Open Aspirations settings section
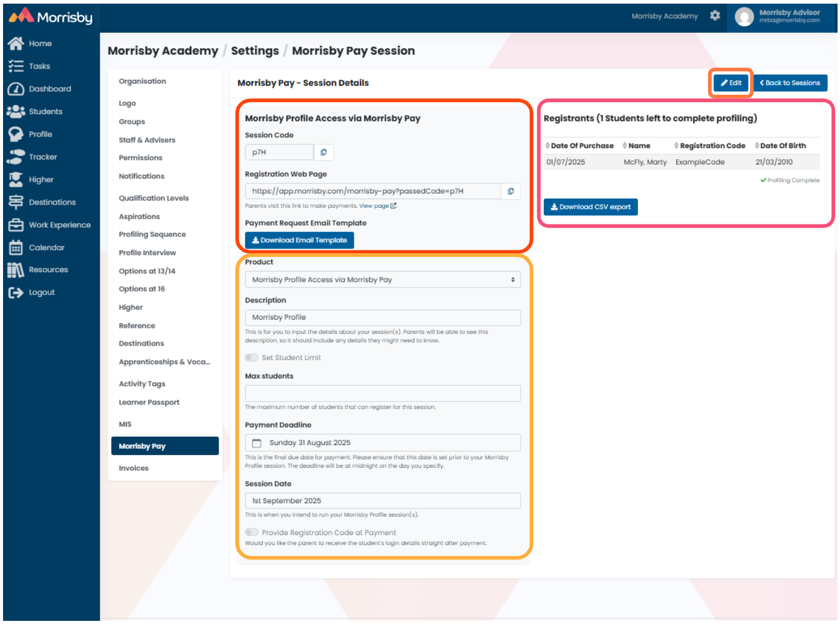This screenshot has width=840, height=625. tap(140, 216)
